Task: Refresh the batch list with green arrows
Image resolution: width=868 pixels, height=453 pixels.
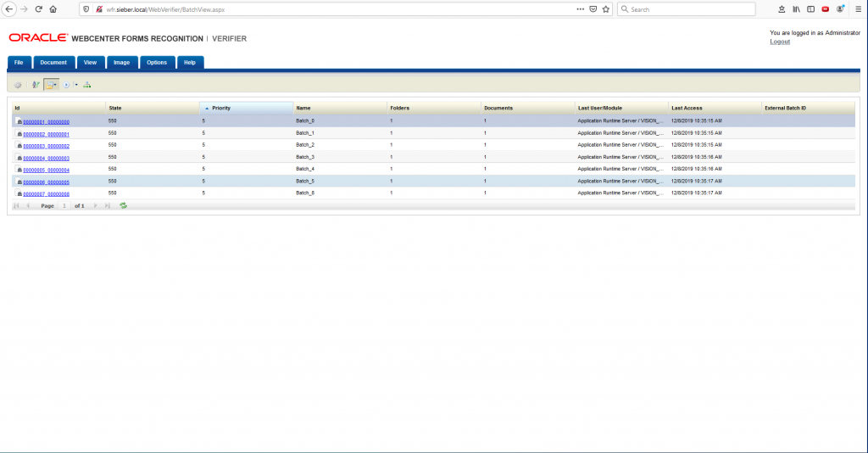Action: tap(124, 206)
